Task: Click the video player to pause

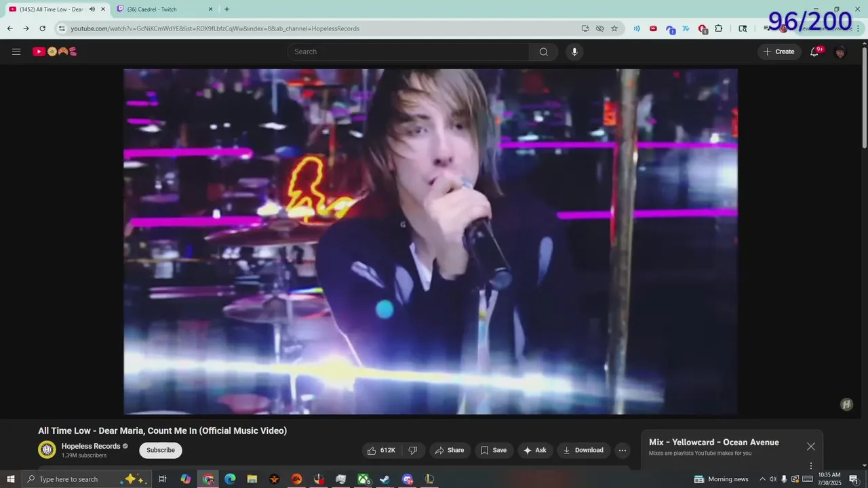Action: coord(431,241)
